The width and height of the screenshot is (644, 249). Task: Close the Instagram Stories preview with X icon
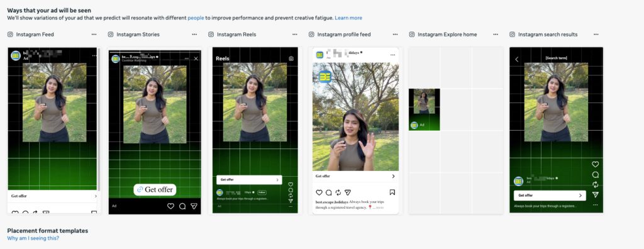click(x=196, y=58)
